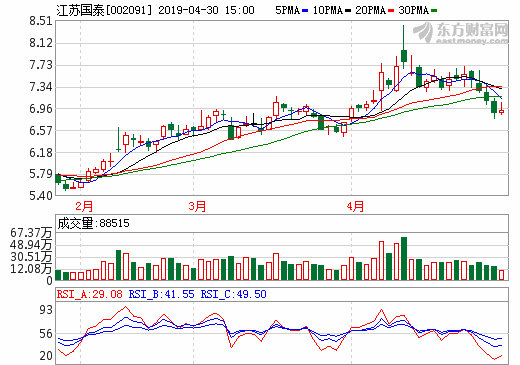
Task: Click the volume axis value 12.08万
Action: 31,268
